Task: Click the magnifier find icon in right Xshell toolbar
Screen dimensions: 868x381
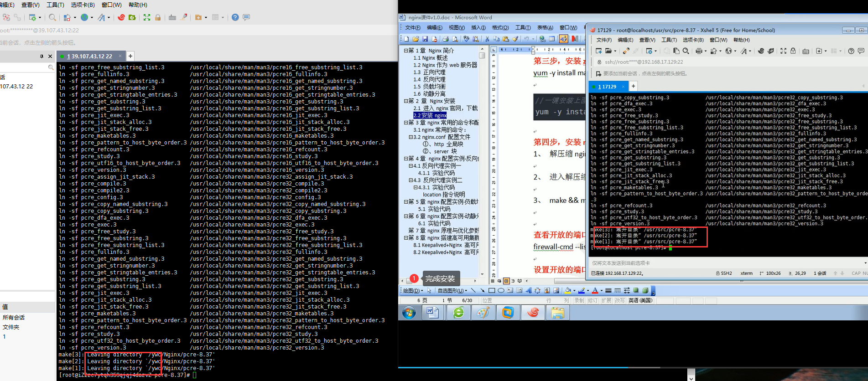Action: tap(686, 51)
